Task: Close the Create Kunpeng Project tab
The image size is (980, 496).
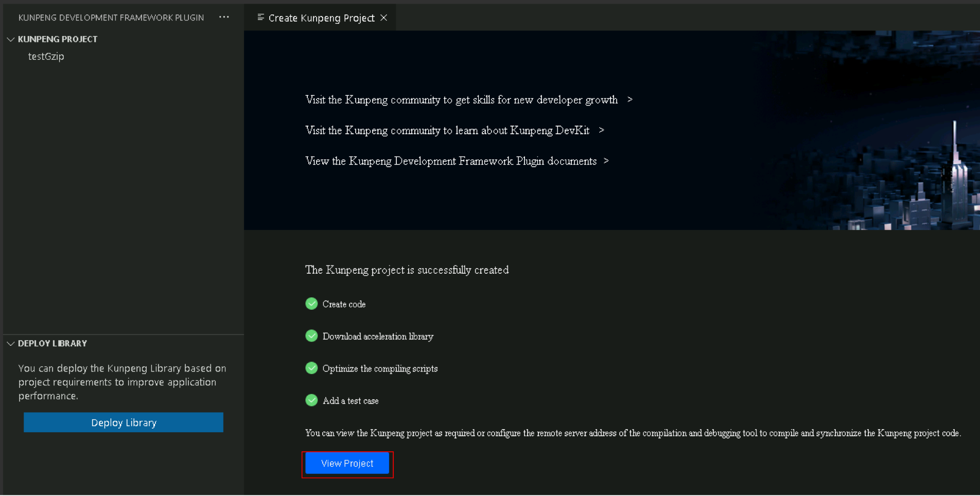Action: click(x=384, y=17)
